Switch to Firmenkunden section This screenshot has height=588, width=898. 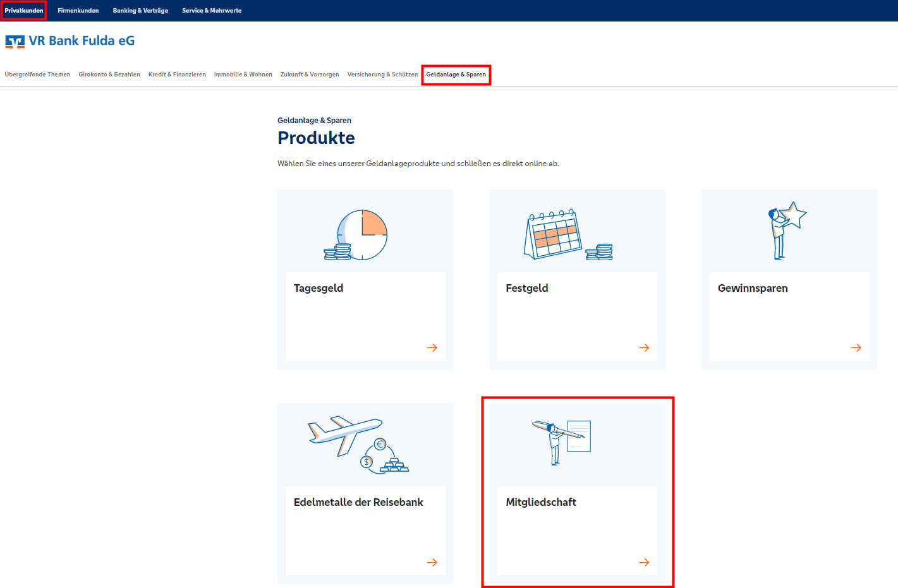78,11
